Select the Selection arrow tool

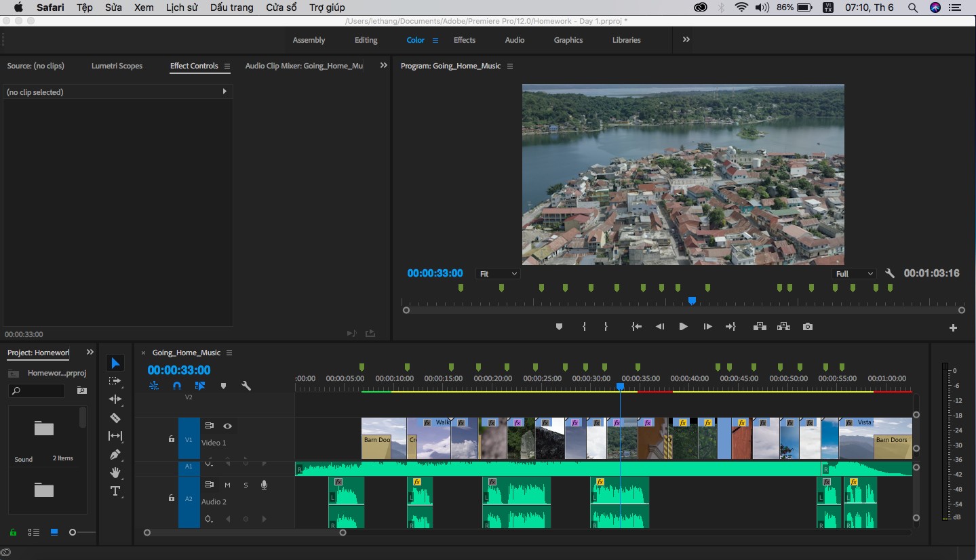115,363
